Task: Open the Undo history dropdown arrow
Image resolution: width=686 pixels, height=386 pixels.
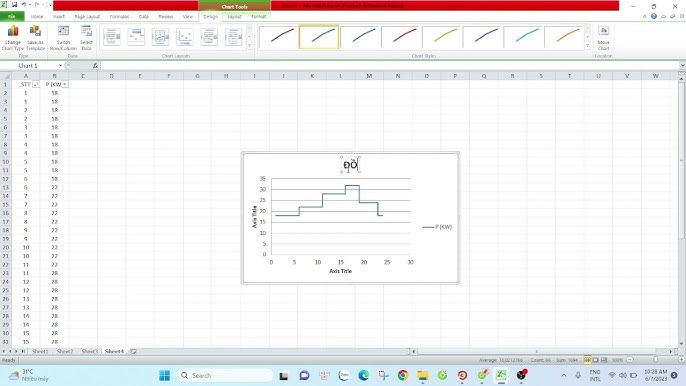Action: 29,5
